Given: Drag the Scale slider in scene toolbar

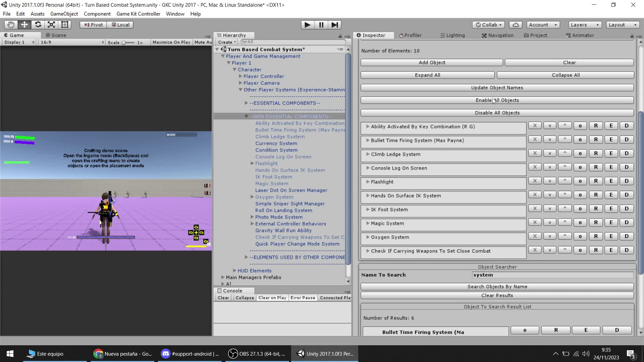Looking at the screenshot, I should click(124, 42).
